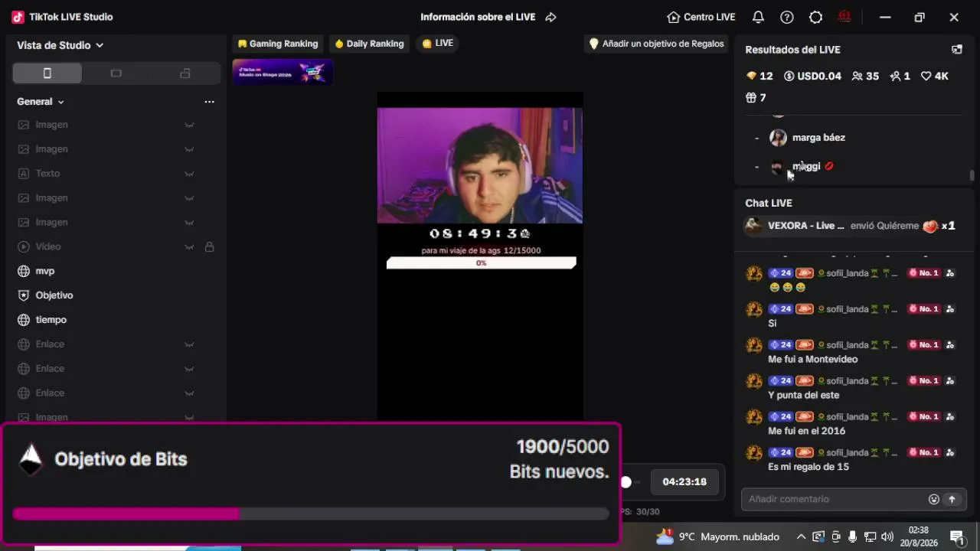980x551 pixels.
Task: Click Añadir un objetivo de Regalos
Action: [x=656, y=44]
